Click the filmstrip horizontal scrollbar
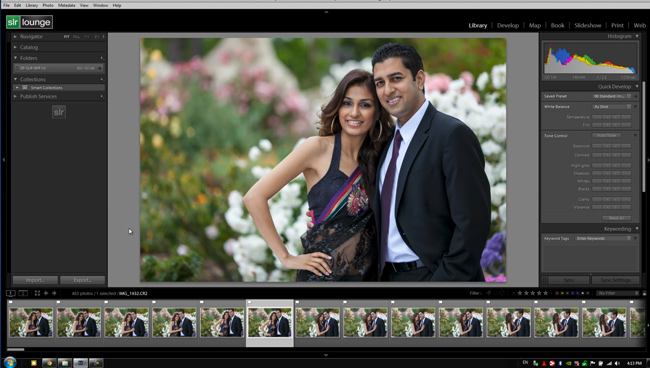 click(16, 350)
